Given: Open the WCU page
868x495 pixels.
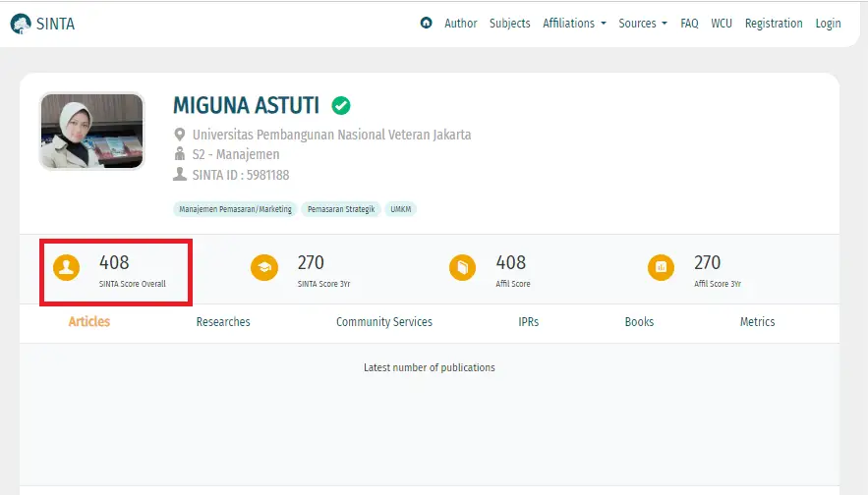Looking at the screenshot, I should (722, 24).
